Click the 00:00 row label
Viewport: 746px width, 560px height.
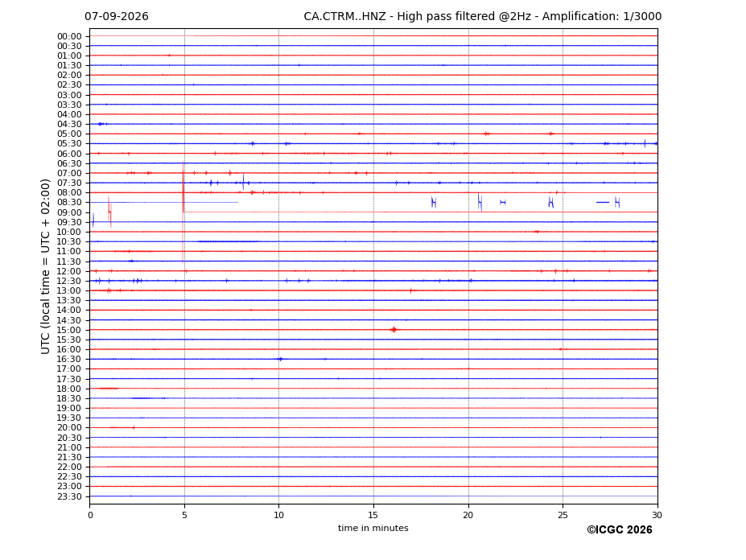click(69, 37)
